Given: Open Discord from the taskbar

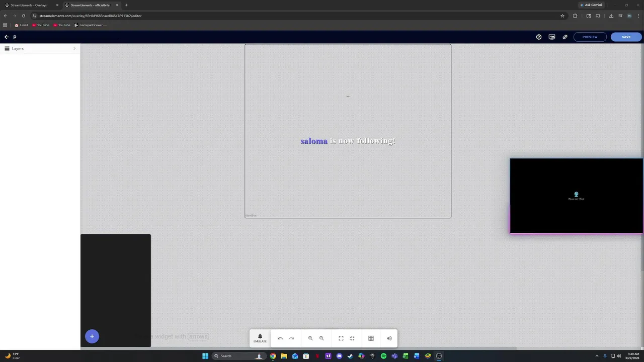Looking at the screenshot, I should 339,356.
